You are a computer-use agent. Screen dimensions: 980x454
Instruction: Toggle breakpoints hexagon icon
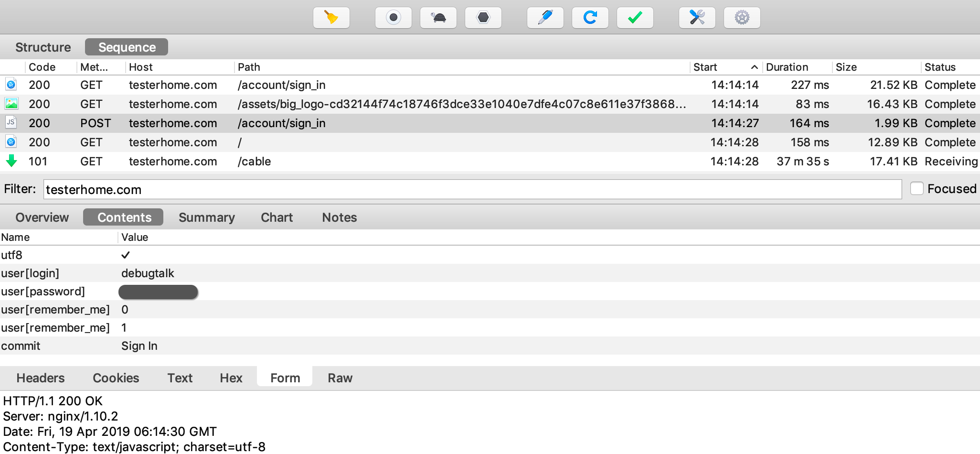[x=483, y=18]
